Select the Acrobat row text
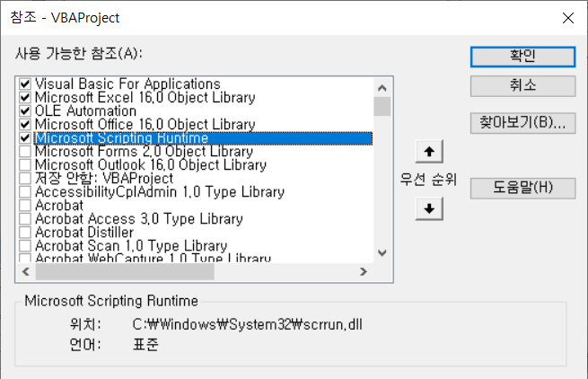The image size is (588, 379). (x=59, y=206)
